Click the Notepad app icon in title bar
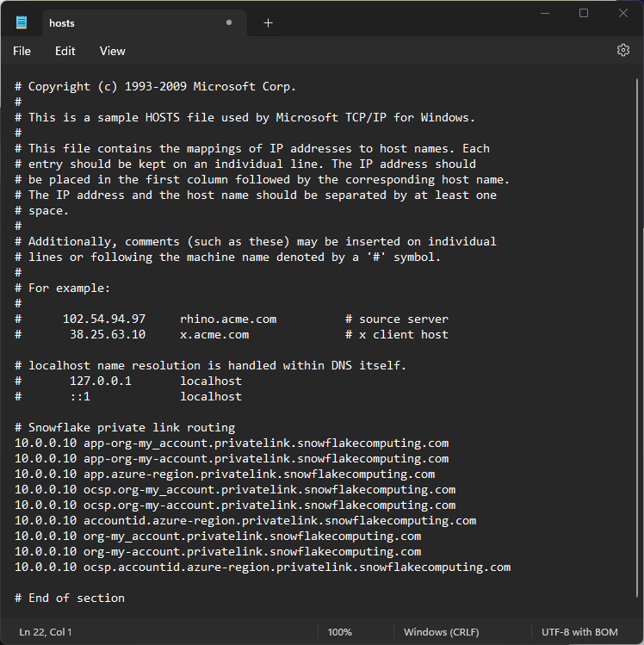 tap(22, 22)
